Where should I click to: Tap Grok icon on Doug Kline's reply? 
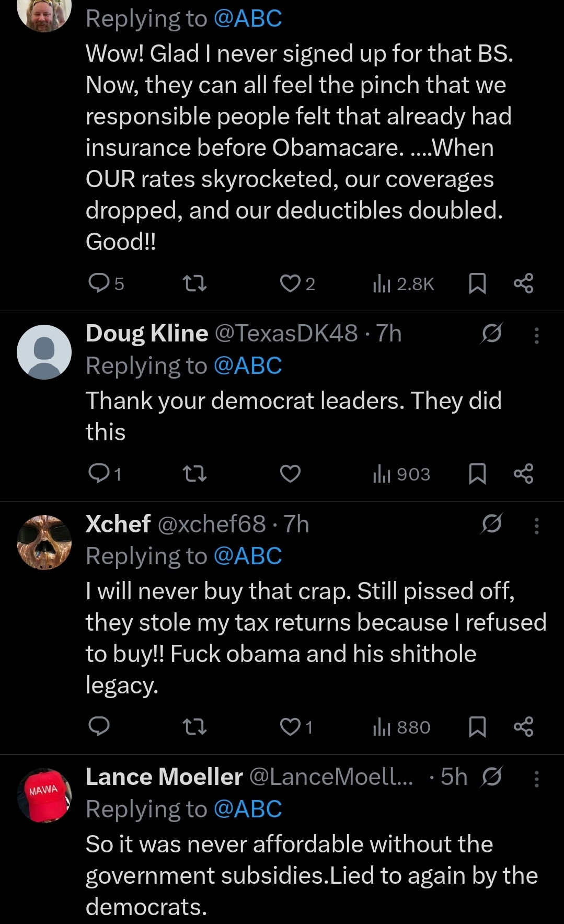492,334
